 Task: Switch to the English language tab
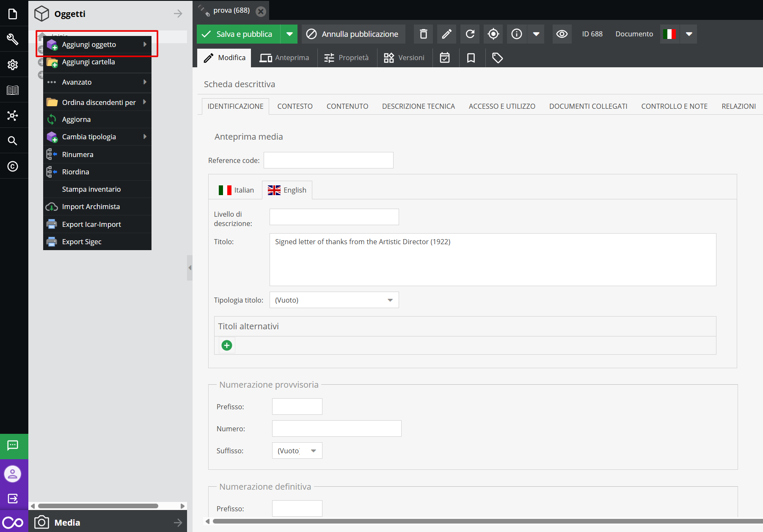click(x=287, y=190)
